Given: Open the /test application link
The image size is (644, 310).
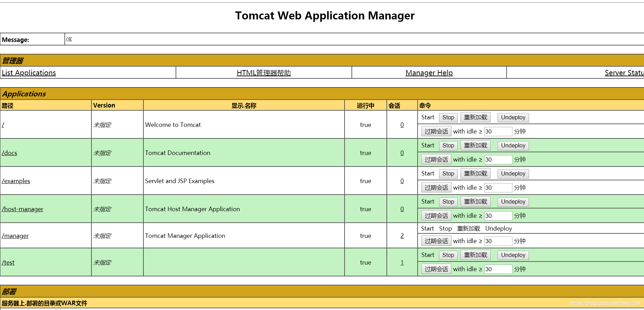Looking at the screenshot, I should pos(8,262).
